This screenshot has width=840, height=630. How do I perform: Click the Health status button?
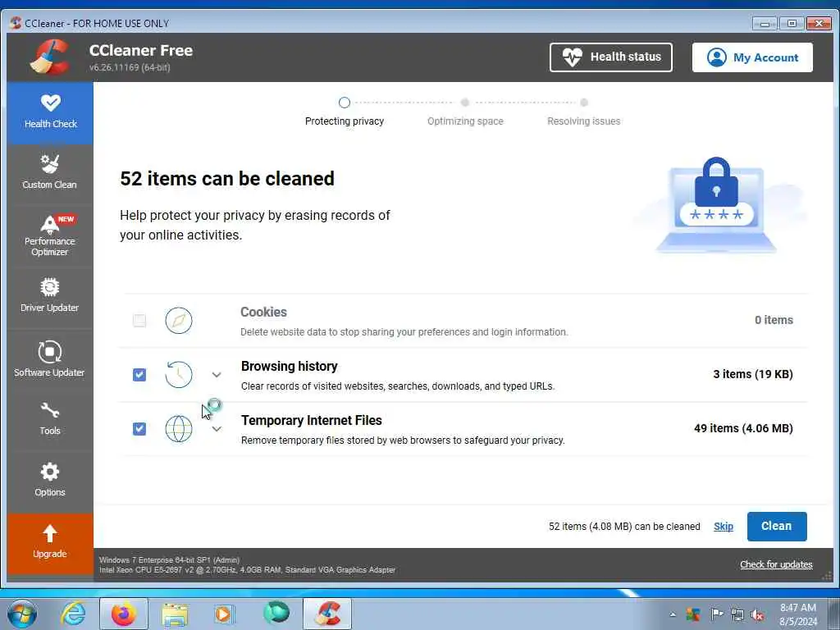coord(610,57)
